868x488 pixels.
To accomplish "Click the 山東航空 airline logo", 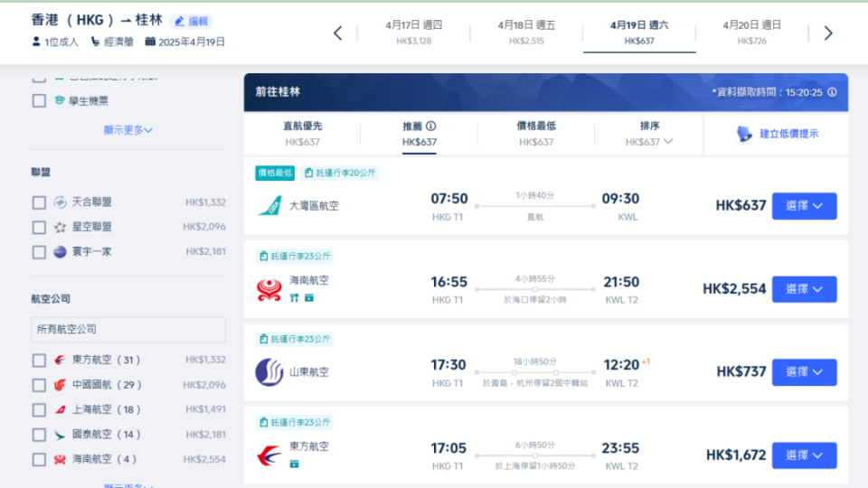I will (x=269, y=372).
